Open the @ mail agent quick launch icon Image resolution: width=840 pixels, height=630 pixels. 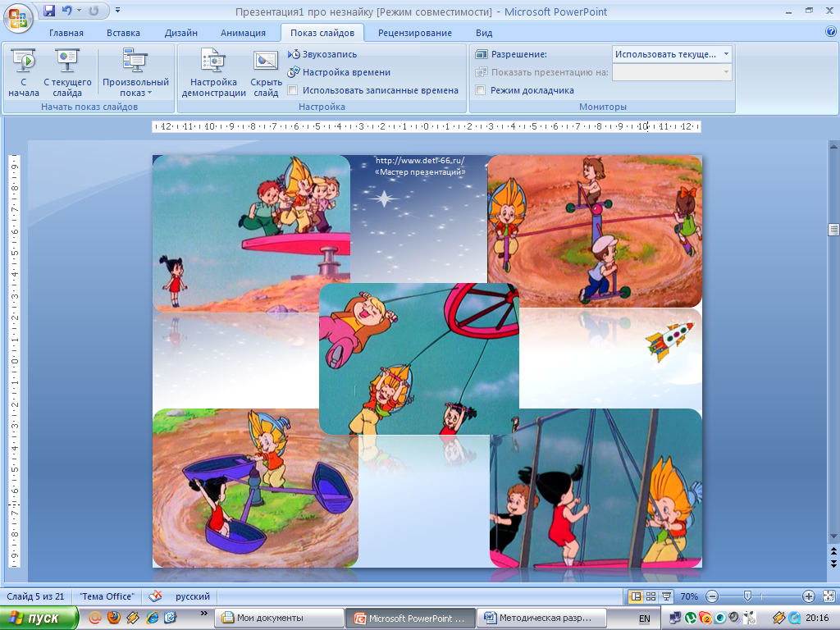tap(95, 618)
